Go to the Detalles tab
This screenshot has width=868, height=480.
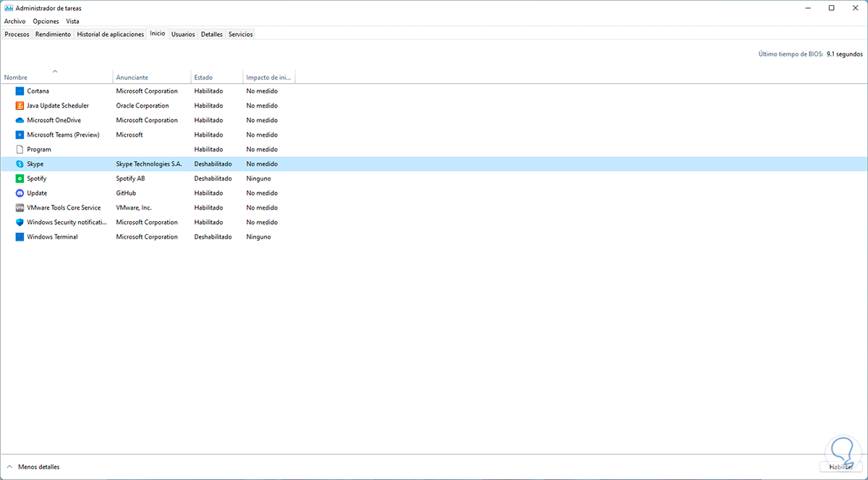212,34
